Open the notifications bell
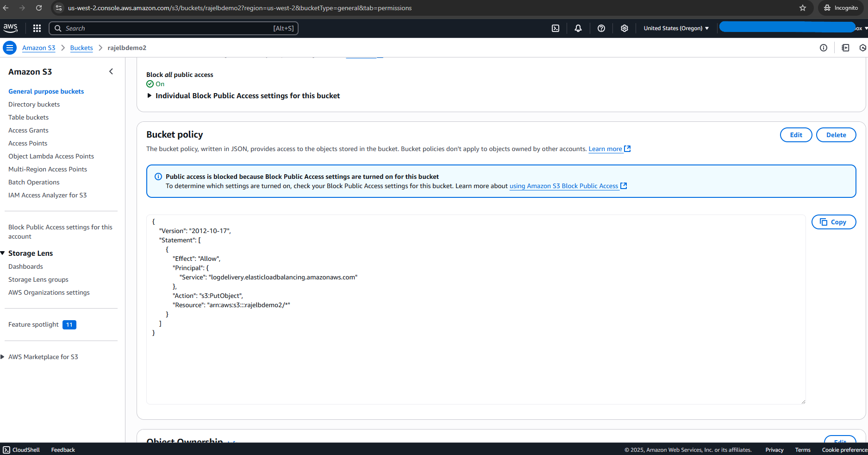This screenshot has height=455, width=868. [x=578, y=28]
